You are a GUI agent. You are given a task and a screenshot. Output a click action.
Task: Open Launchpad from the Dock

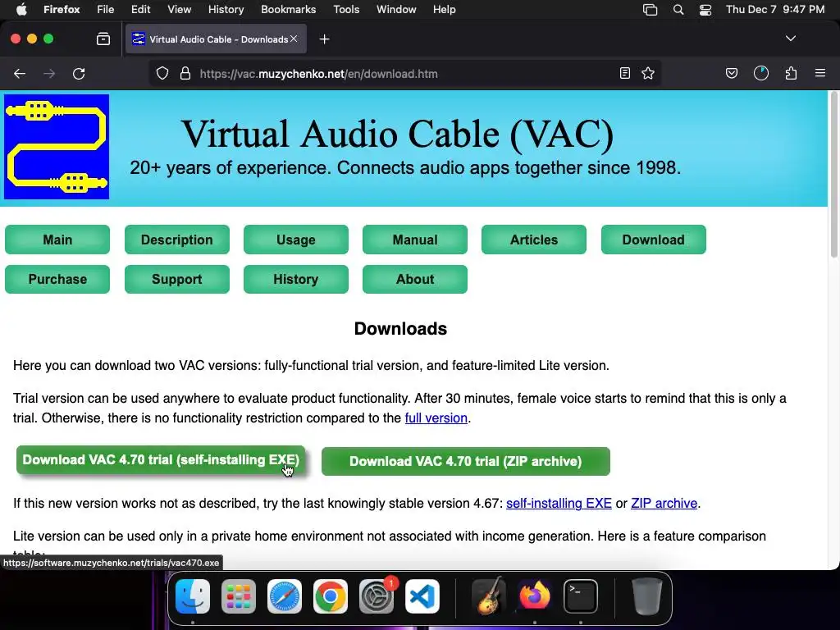[x=239, y=596]
